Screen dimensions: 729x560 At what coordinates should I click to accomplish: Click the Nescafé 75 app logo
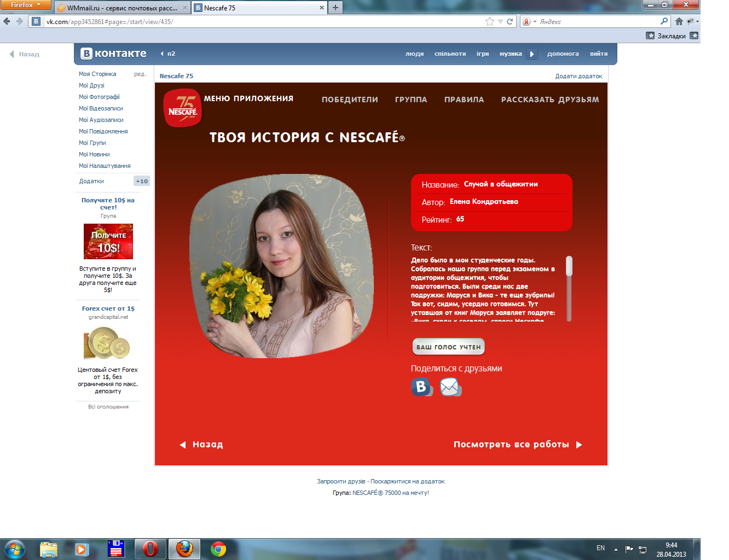pyautogui.click(x=183, y=108)
